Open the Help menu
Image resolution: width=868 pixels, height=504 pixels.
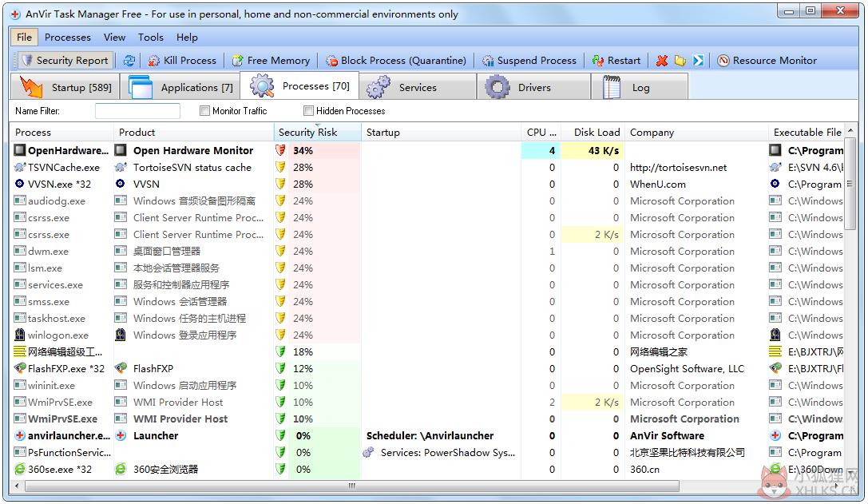[187, 37]
